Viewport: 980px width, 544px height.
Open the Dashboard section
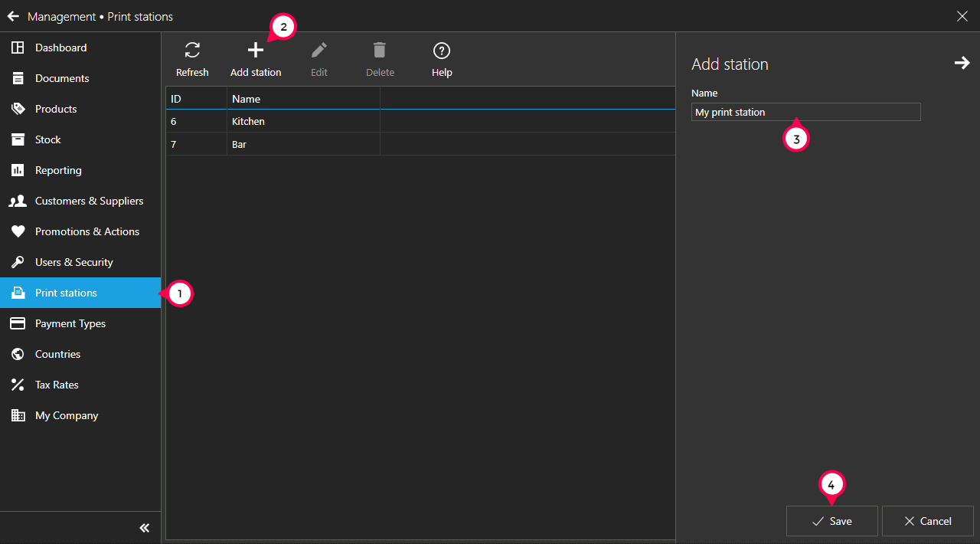click(x=80, y=48)
